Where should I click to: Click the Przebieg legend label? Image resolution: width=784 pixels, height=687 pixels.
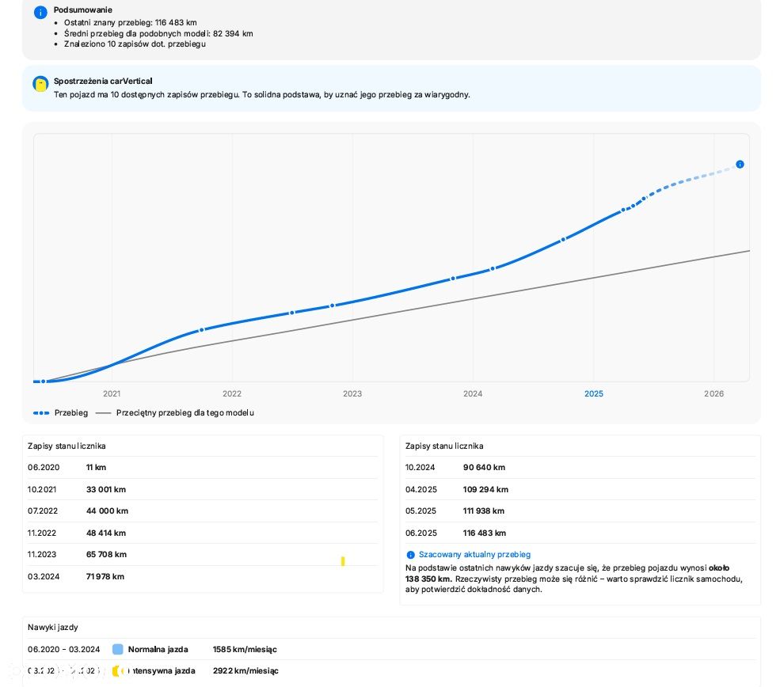click(71, 412)
